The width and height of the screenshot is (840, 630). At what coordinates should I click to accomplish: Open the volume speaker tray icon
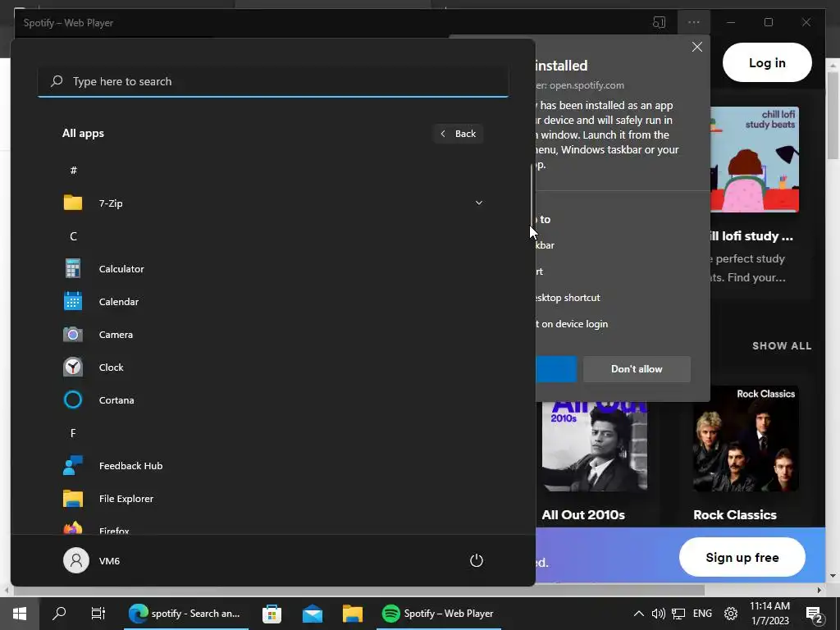click(x=659, y=614)
